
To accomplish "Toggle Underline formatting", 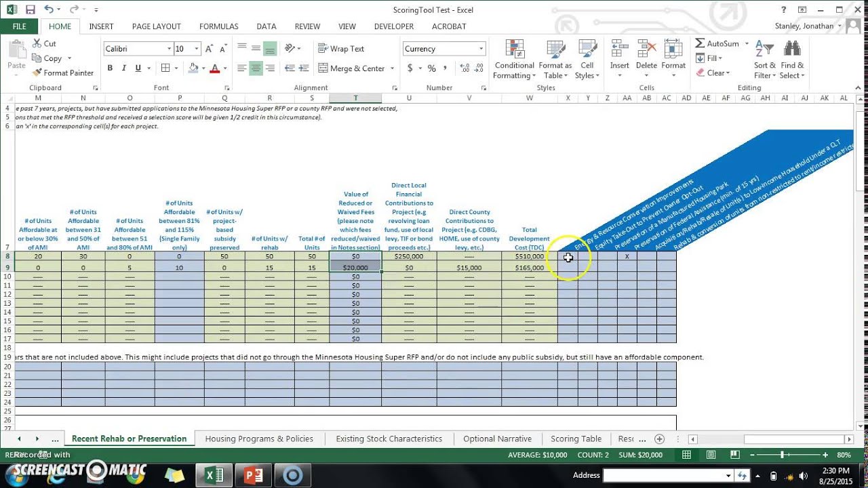I will pos(138,68).
